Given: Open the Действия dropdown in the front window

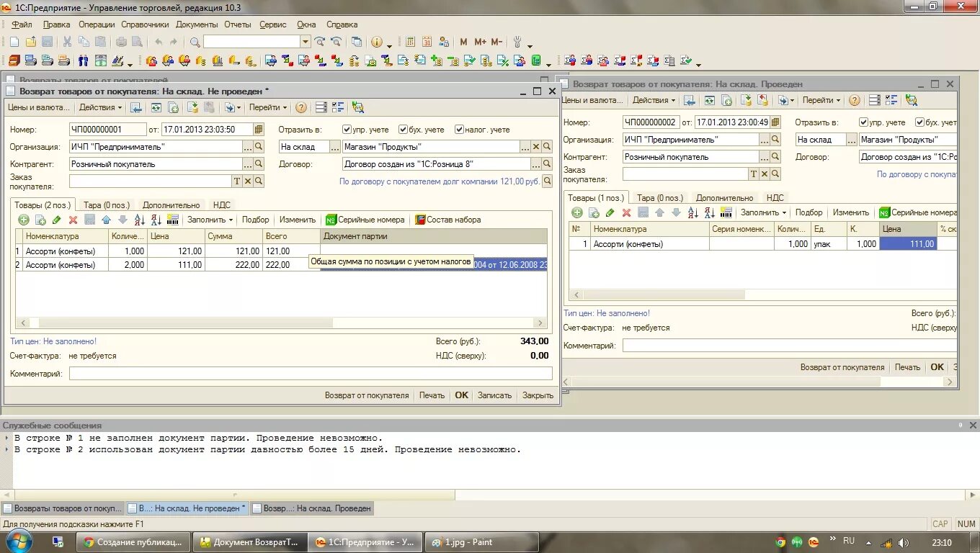Looking at the screenshot, I should click(x=100, y=107).
